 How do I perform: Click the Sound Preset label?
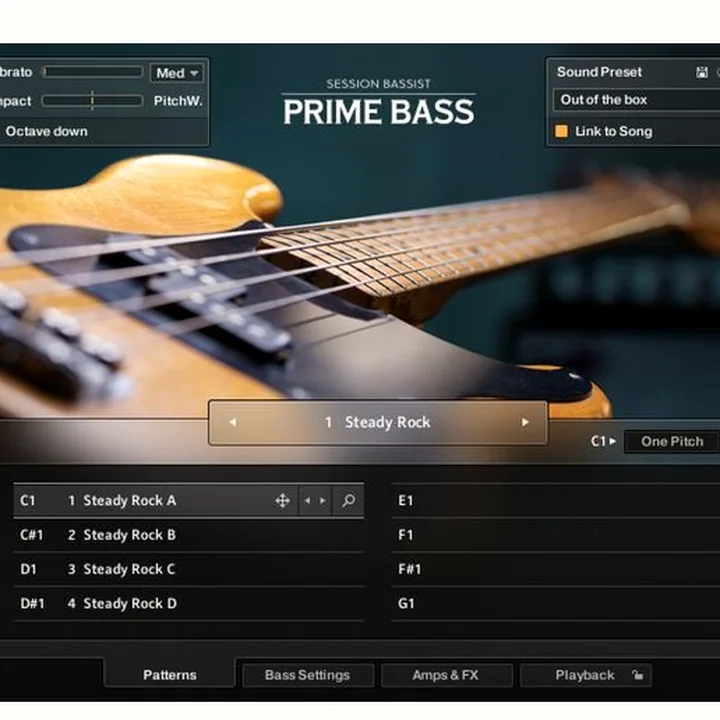pos(599,72)
